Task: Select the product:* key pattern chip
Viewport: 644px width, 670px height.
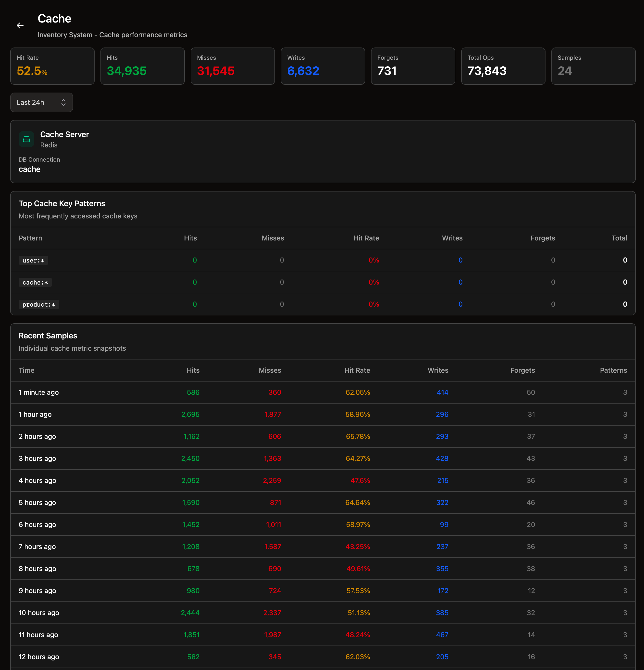Action: click(x=39, y=304)
